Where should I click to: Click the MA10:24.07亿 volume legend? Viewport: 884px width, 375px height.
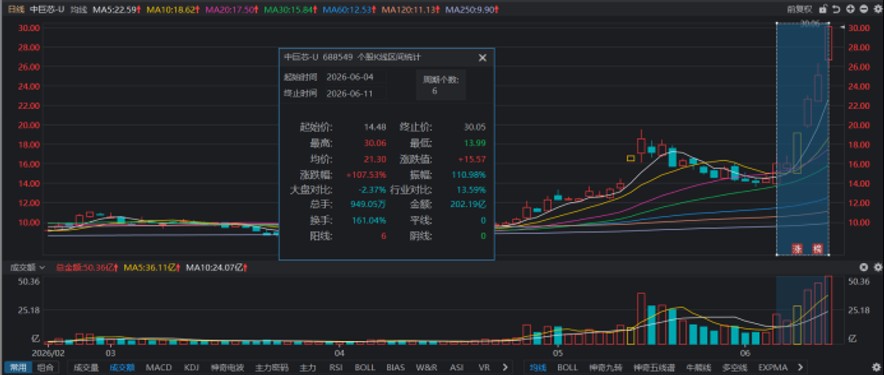pos(218,267)
